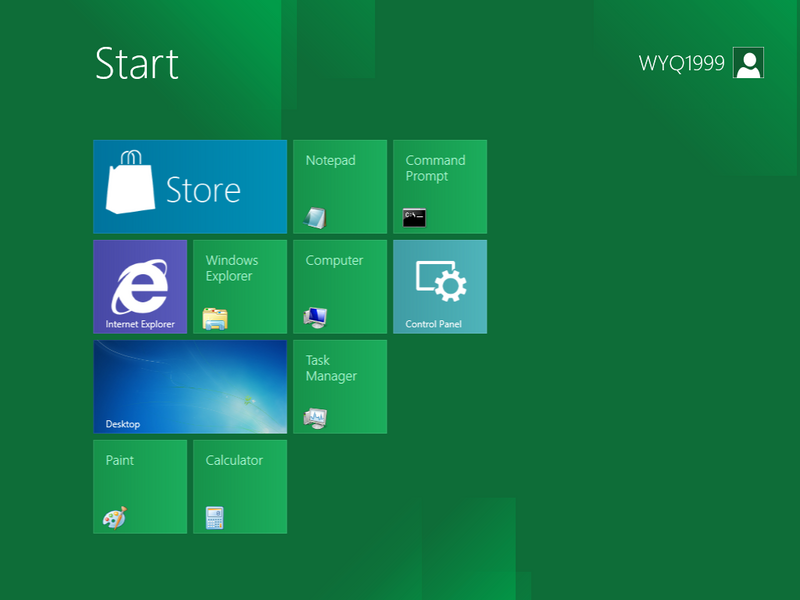Click the user account picture icon
800x600 pixels.
748,63
